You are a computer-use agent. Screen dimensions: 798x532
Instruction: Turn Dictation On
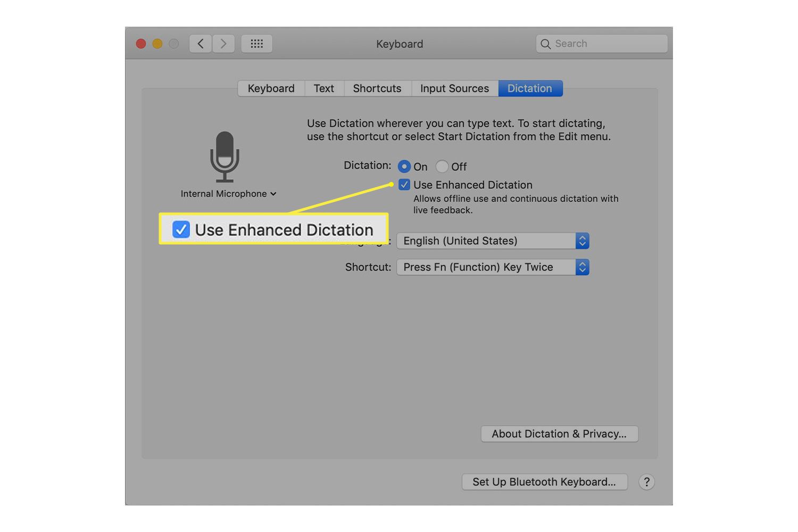(404, 167)
